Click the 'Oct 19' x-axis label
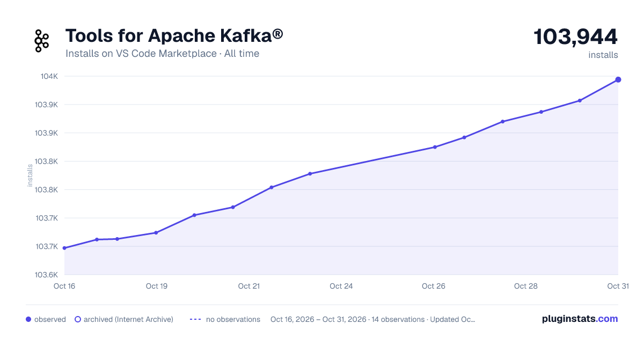Image resolution: width=644 pixels, height=338 pixels. coord(157,286)
